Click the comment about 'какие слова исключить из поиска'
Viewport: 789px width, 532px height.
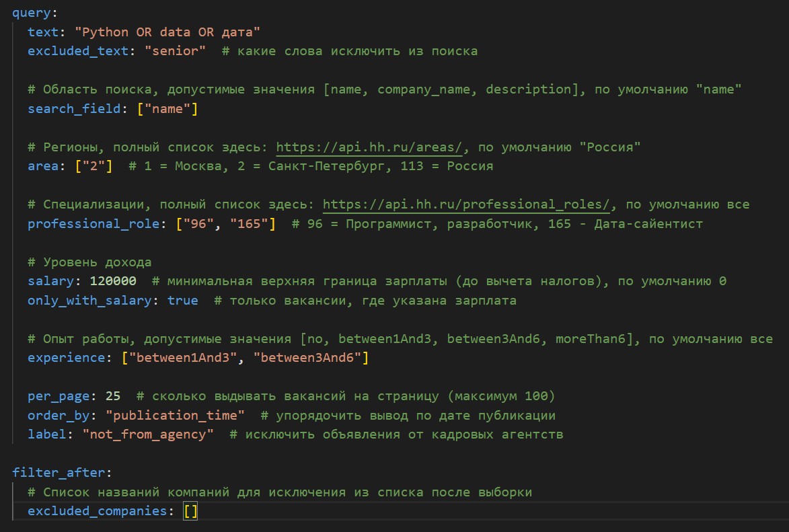coord(350,51)
